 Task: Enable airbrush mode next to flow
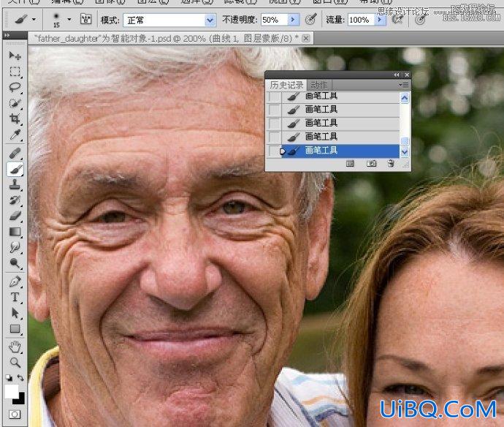(397, 20)
